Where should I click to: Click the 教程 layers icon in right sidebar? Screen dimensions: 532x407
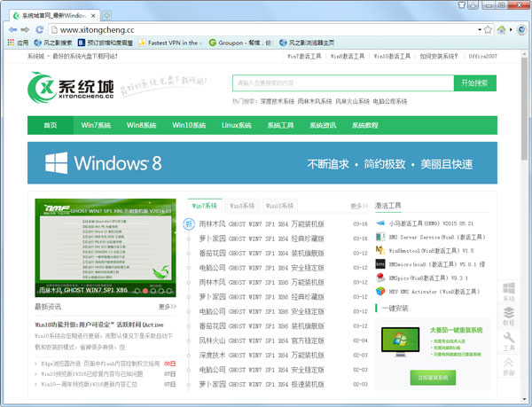[509, 316]
